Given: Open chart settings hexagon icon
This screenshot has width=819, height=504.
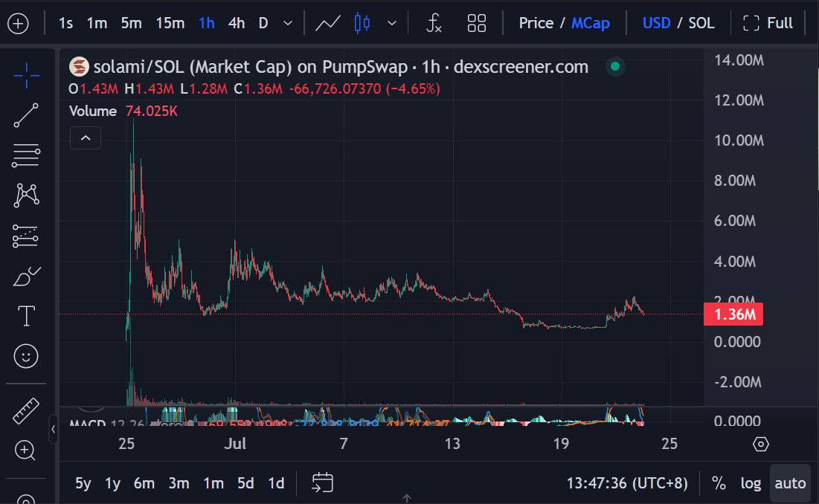Looking at the screenshot, I should click(761, 444).
